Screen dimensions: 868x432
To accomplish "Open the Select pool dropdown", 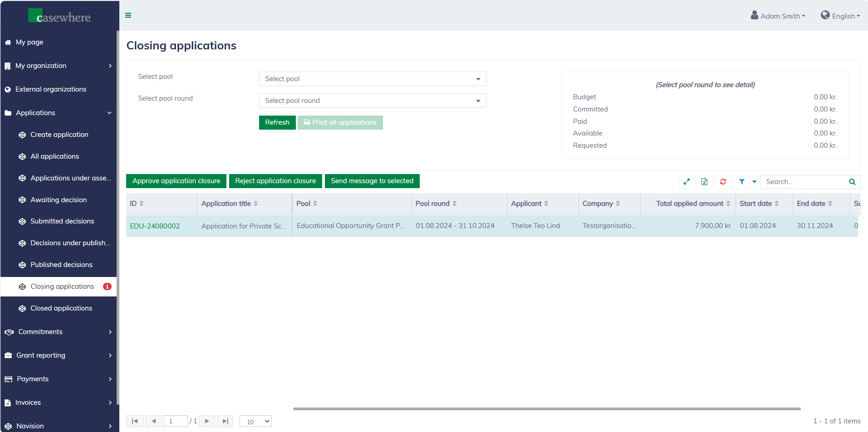I will tap(372, 79).
